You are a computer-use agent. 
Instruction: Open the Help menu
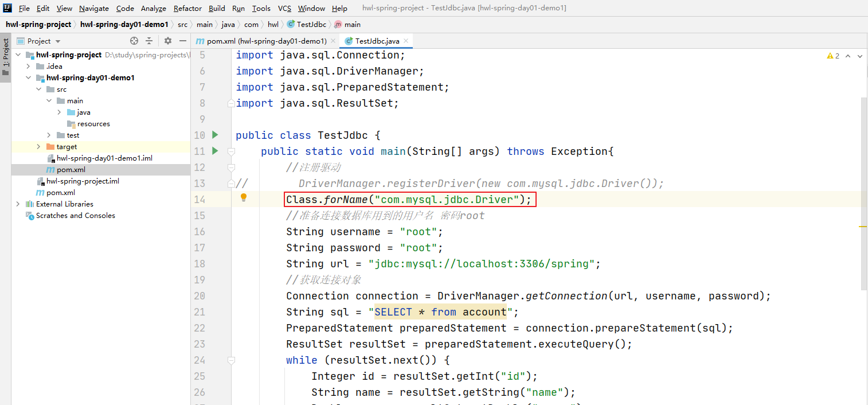339,8
